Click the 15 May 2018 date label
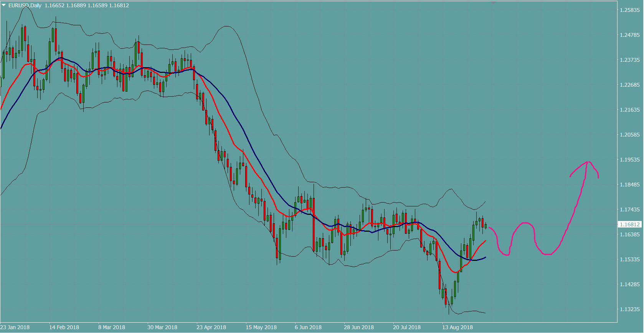The image size is (644, 333). coord(261,327)
